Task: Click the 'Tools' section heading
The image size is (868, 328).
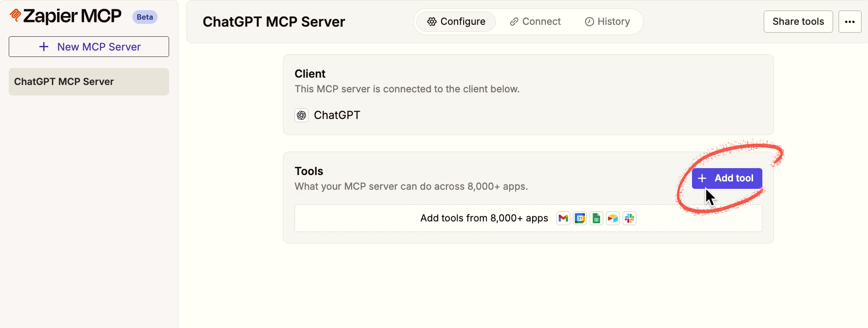Action: pyautogui.click(x=309, y=171)
